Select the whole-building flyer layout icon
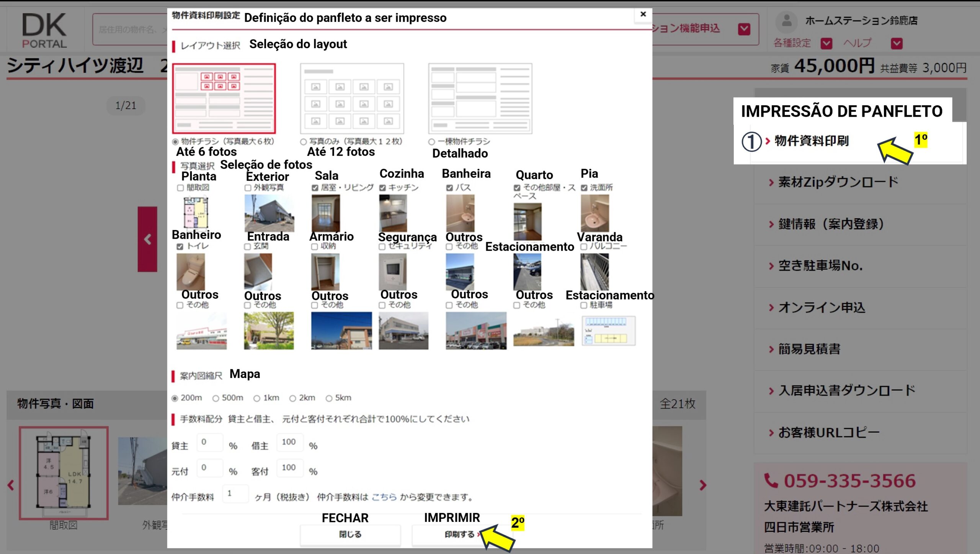The width and height of the screenshot is (980, 554). [x=480, y=98]
